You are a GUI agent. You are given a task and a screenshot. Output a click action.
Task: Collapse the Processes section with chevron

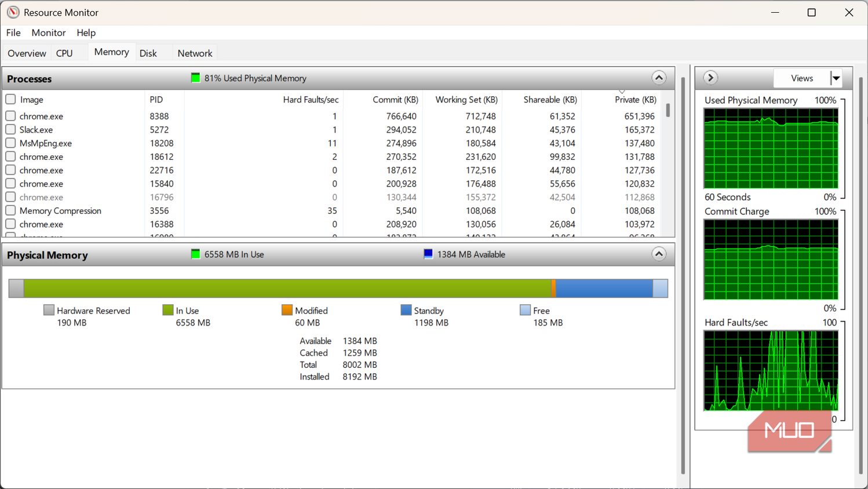[659, 78]
